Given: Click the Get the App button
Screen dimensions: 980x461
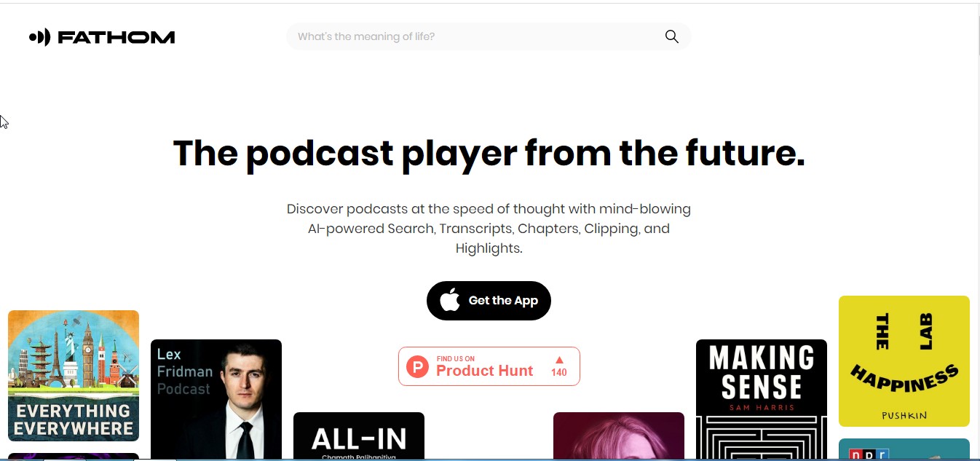Looking at the screenshot, I should 489,301.
